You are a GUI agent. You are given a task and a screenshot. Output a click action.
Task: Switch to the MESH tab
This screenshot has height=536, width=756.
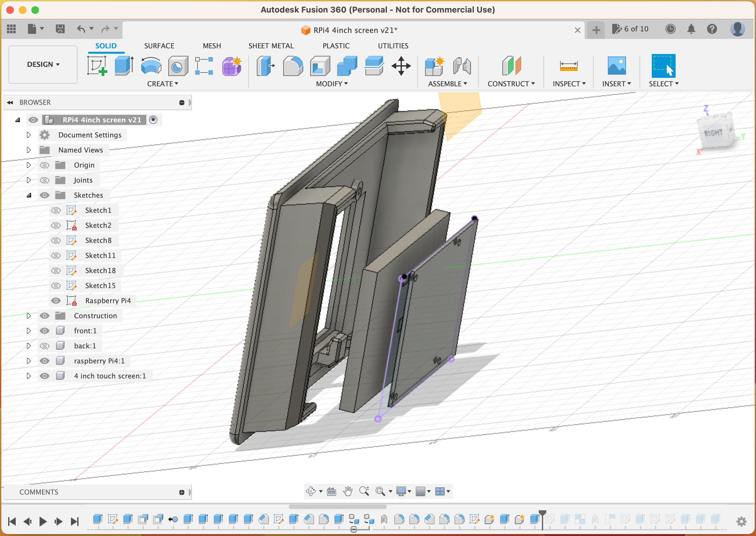(212, 46)
